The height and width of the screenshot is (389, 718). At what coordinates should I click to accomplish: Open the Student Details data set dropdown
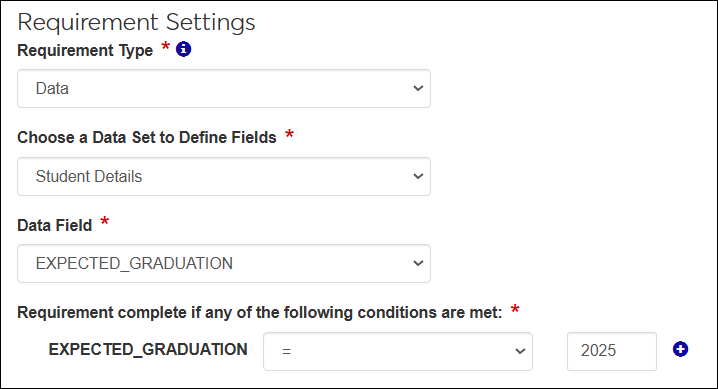pyautogui.click(x=224, y=176)
